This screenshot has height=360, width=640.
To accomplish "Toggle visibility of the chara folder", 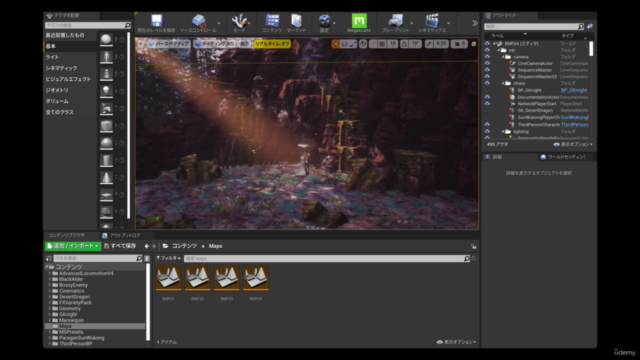I will point(487,83).
